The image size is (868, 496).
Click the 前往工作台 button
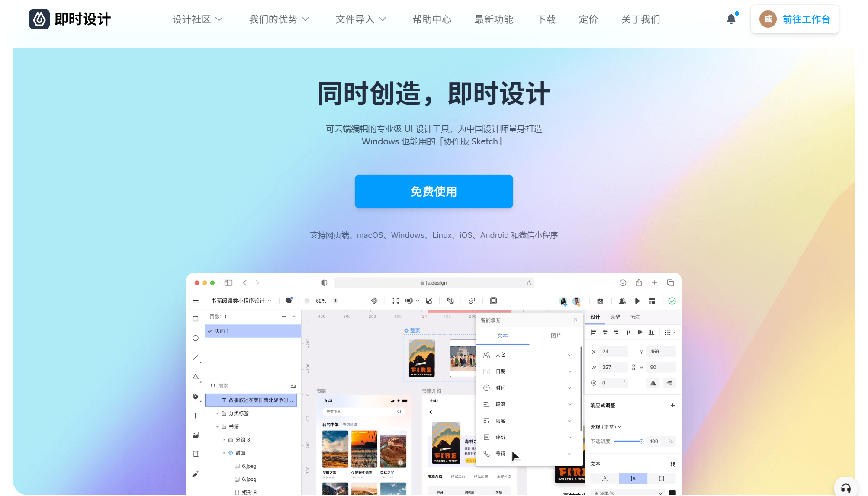tap(795, 19)
